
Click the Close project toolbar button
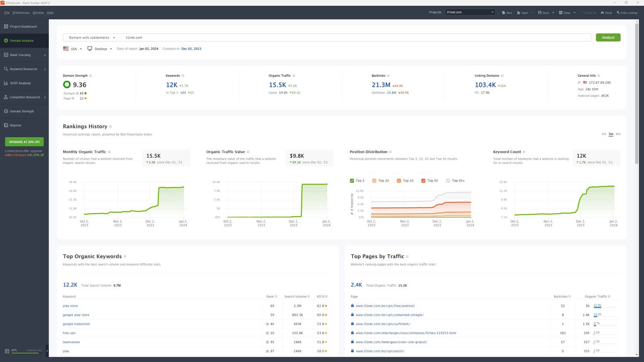click(x=565, y=12)
